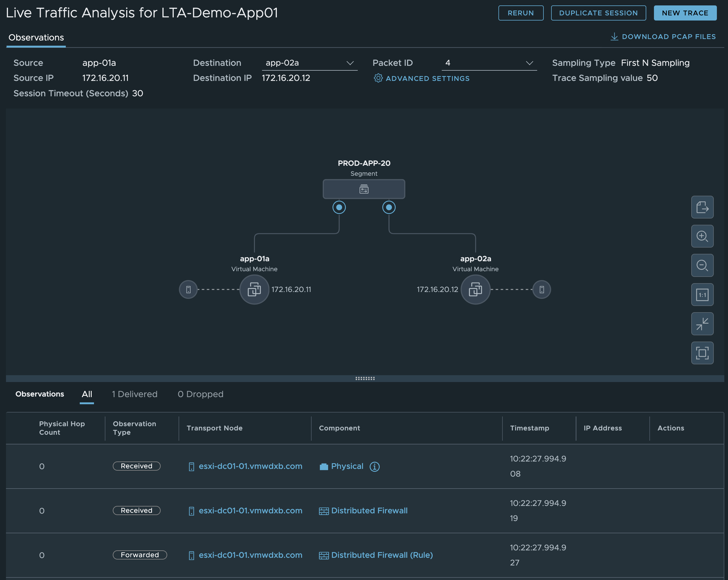Collapse topology view with shrink arrows icon
The height and width of the screenshot is (580, 728).
coord(702,324)
